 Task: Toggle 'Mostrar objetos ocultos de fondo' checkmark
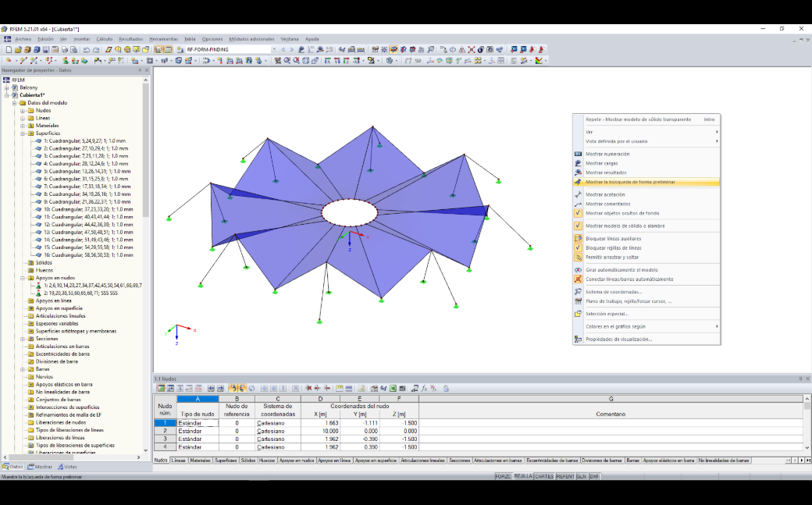click(578, 213)
